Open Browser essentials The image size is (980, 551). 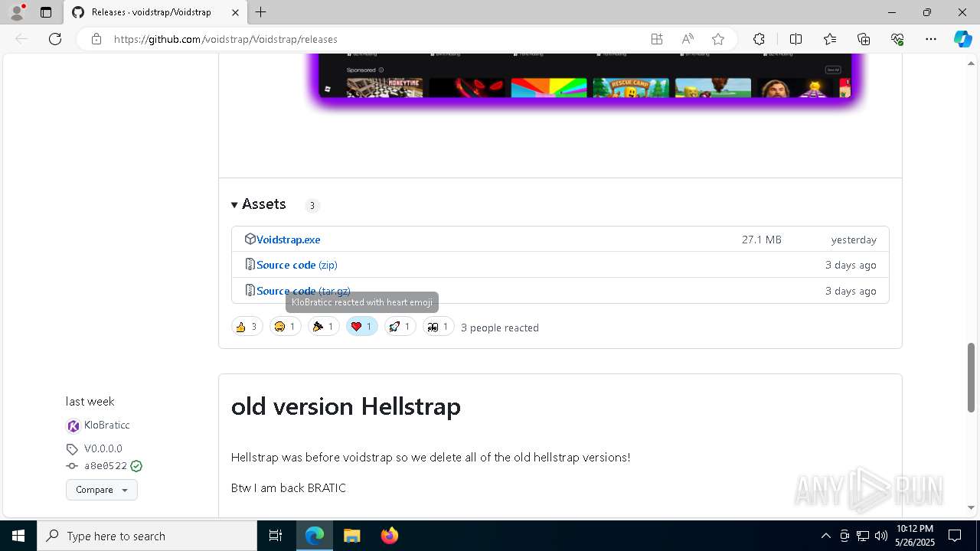pyautogui.click(x=897, y=39)
